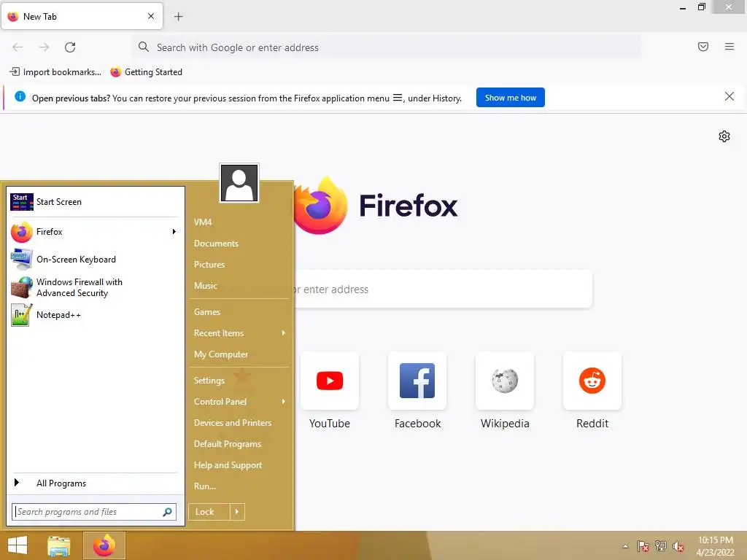Click the user account picture

(239, 183)
